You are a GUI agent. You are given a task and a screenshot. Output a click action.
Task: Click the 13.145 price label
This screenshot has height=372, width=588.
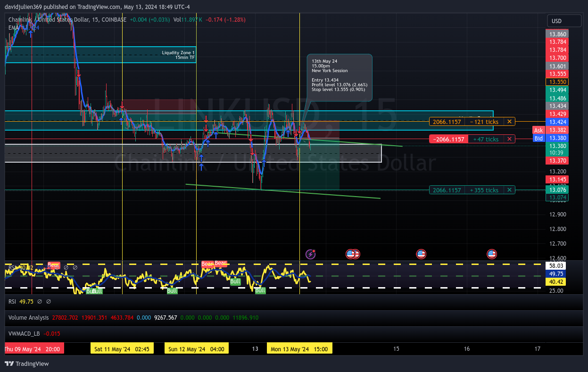557,180
